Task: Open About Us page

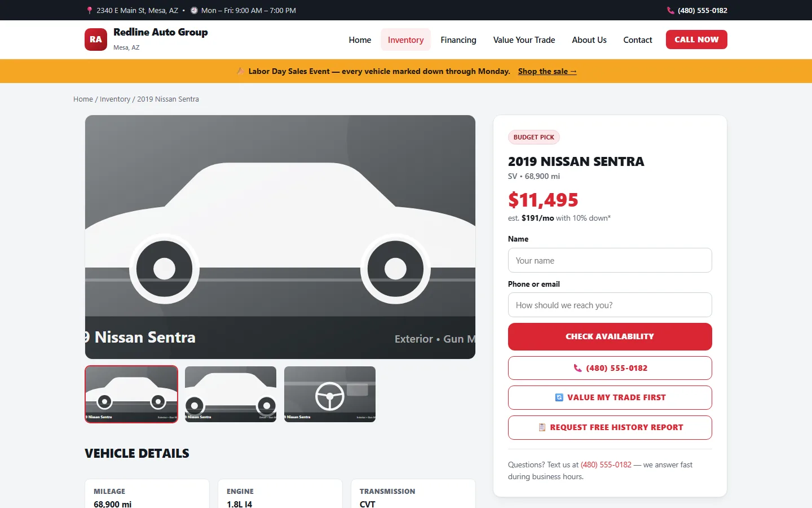Action: click(589, 40)
